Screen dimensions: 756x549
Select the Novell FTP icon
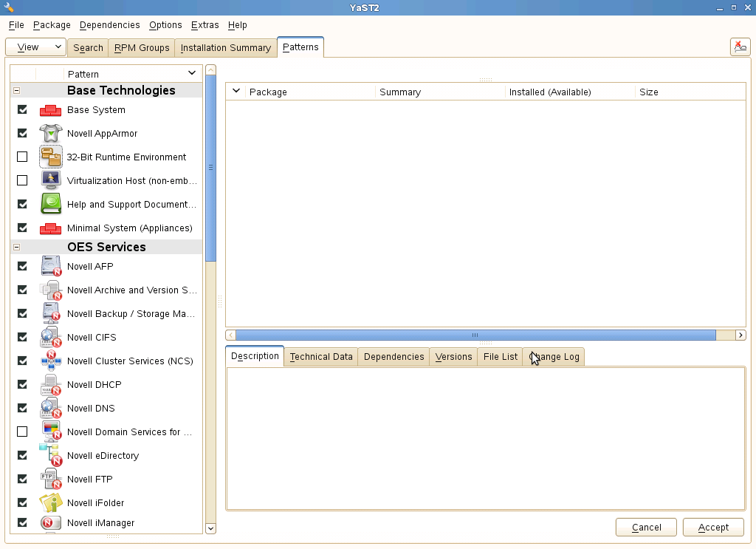[x=50, y=479]
